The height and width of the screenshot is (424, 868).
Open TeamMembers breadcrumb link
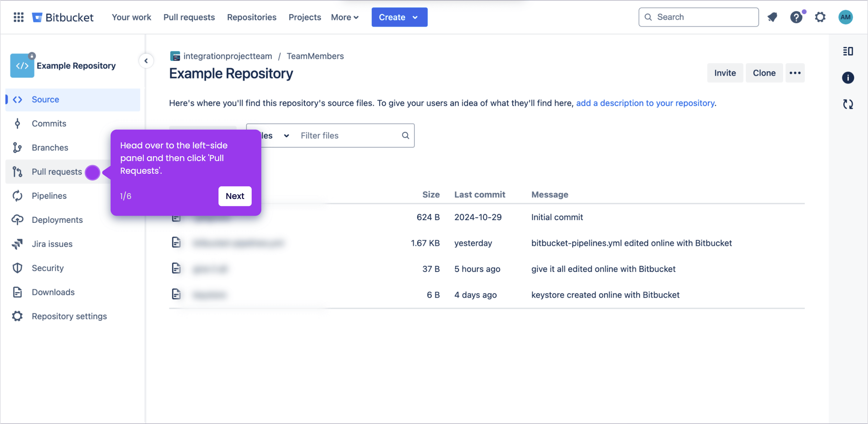click(x=315, y=56)
